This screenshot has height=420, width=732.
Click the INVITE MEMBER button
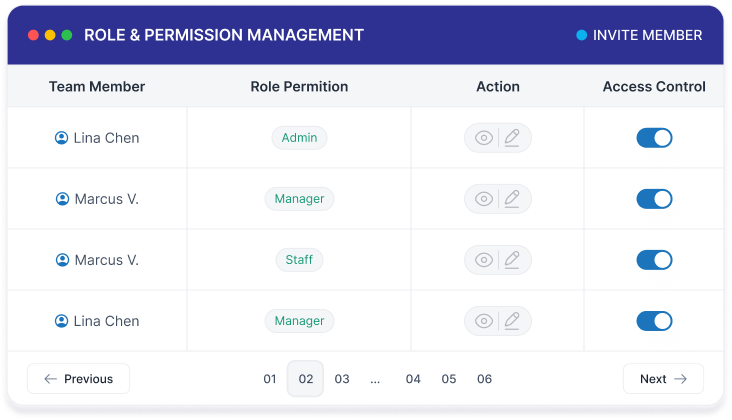pyautogui.click(x=639, y=35)
